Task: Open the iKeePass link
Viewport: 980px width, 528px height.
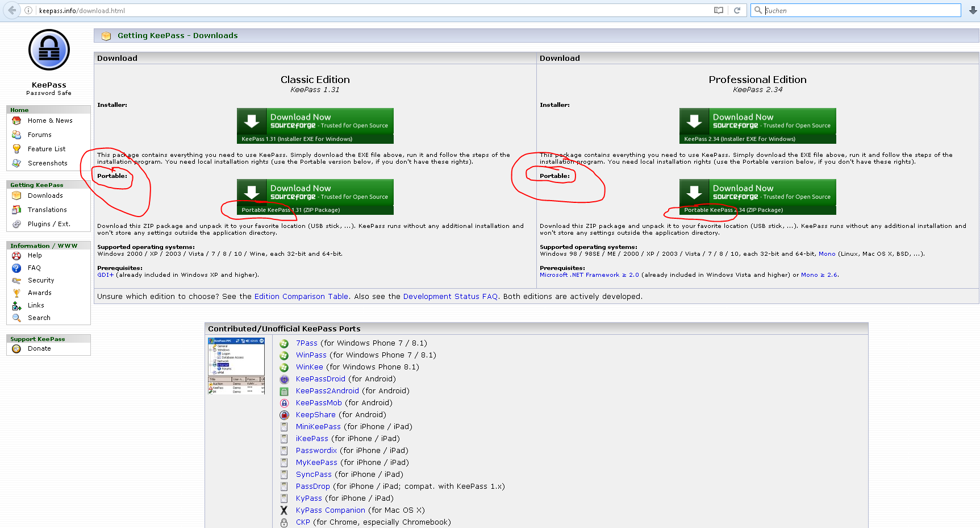Action: point(312,439)
